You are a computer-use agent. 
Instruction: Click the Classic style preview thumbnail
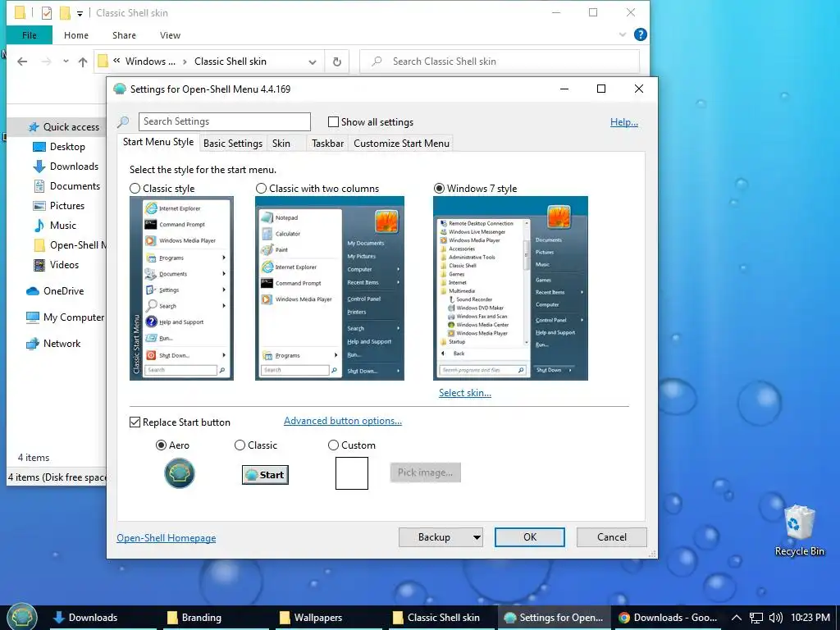coord(181,288)
